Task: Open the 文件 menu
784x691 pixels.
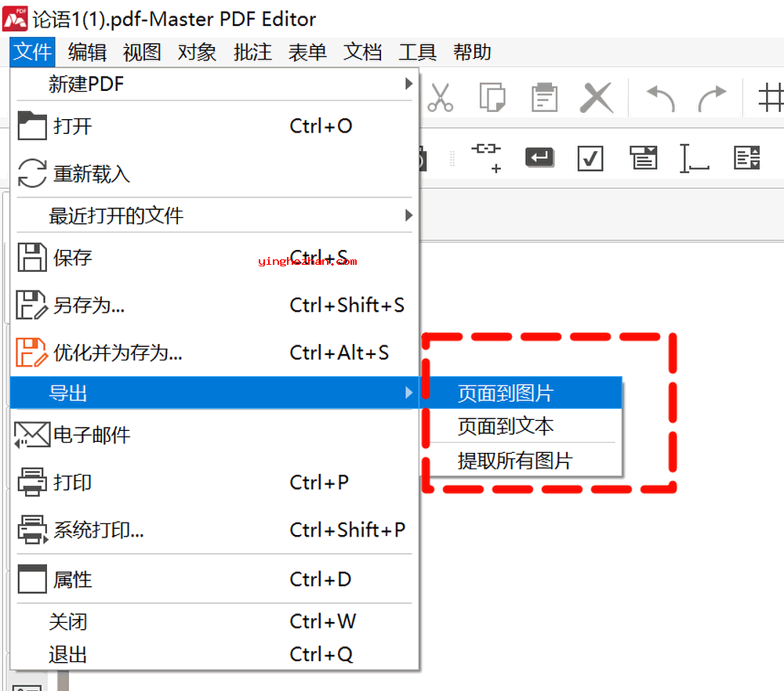Action: 32,52
